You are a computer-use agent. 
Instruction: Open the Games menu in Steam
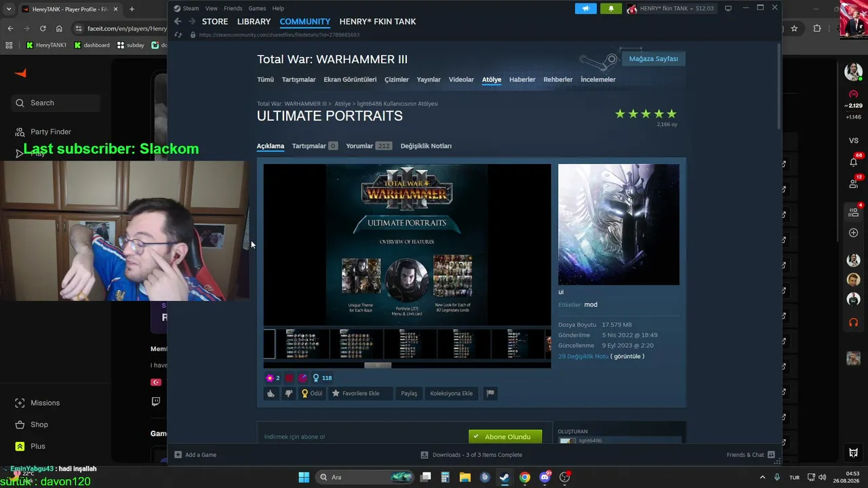(257, 8)
